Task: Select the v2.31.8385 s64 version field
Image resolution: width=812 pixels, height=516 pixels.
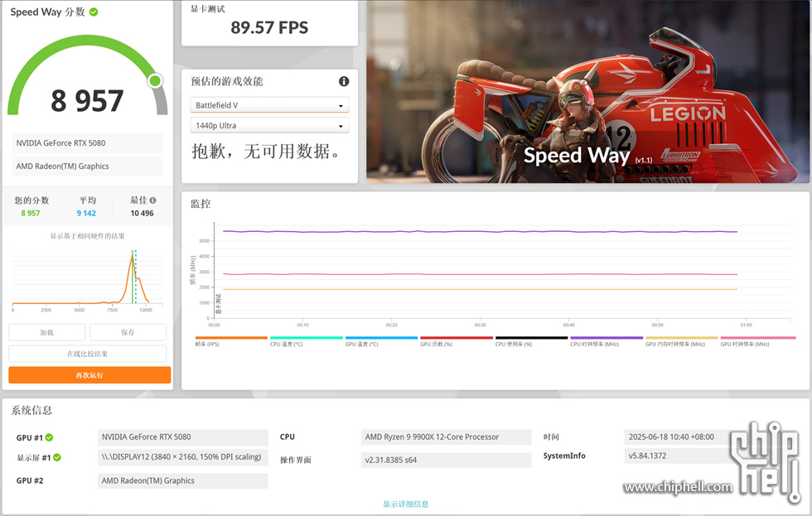Action: click(446, 461)
